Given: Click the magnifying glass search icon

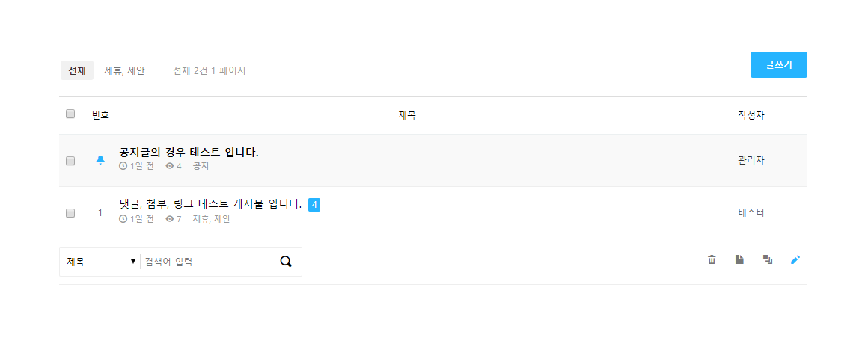Looking at the screenshot, I should (x=286, y=262).
